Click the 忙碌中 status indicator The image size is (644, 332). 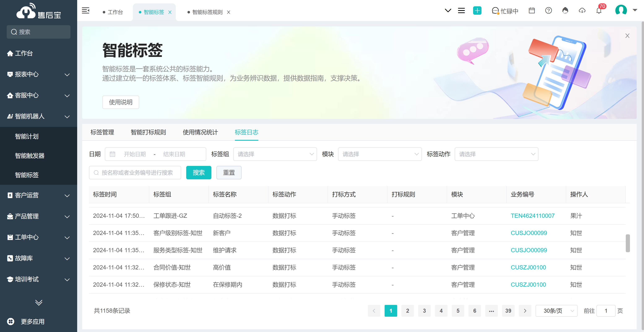(505, 11)
